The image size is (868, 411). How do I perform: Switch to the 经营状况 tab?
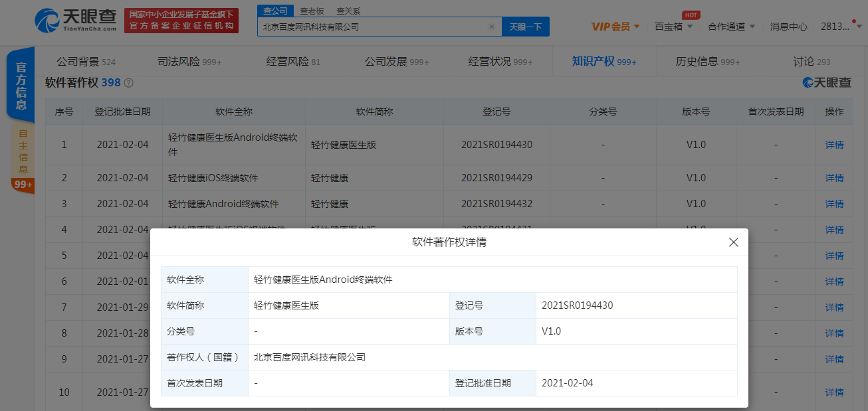[500, 62]
